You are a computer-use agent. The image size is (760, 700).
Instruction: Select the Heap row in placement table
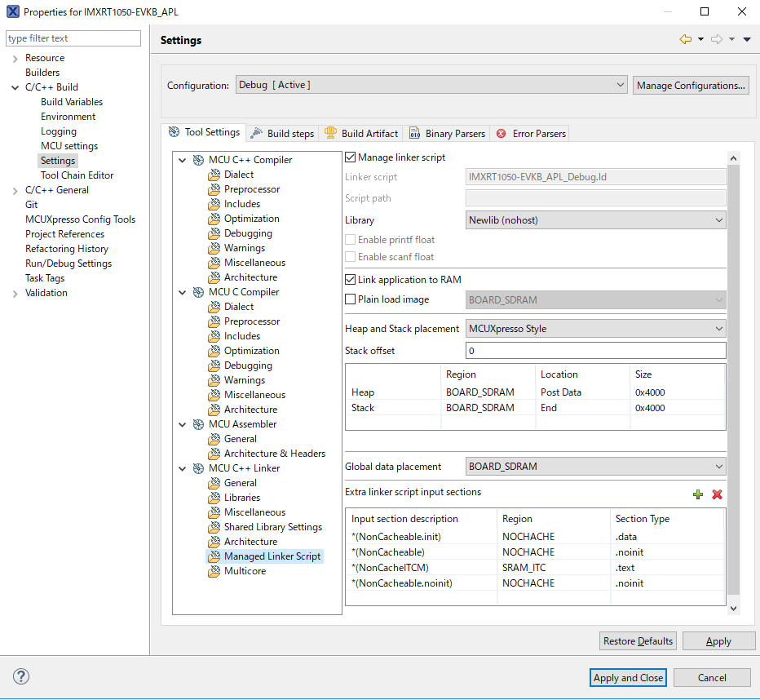click(535, 392)
